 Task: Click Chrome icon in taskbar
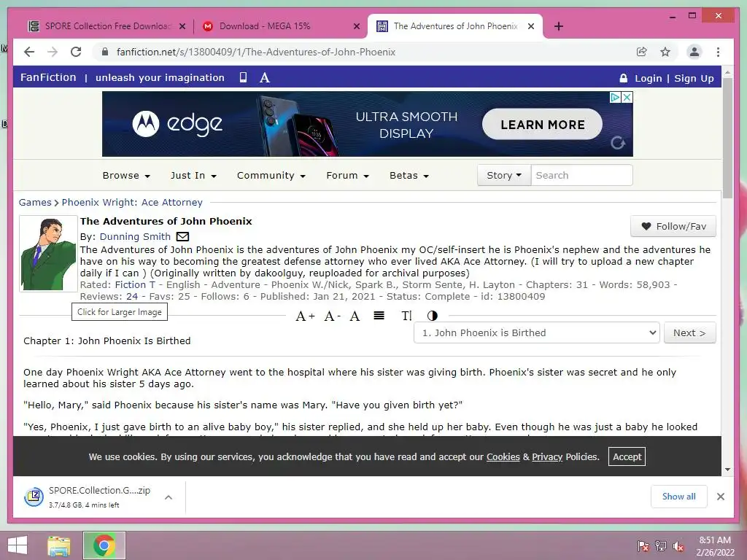click(104, 545)
